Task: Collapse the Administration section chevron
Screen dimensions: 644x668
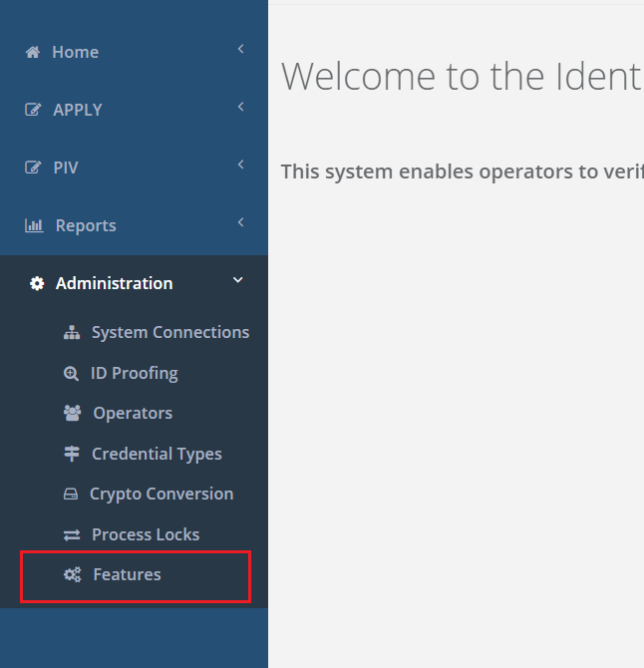Action: tap(238, 280)
